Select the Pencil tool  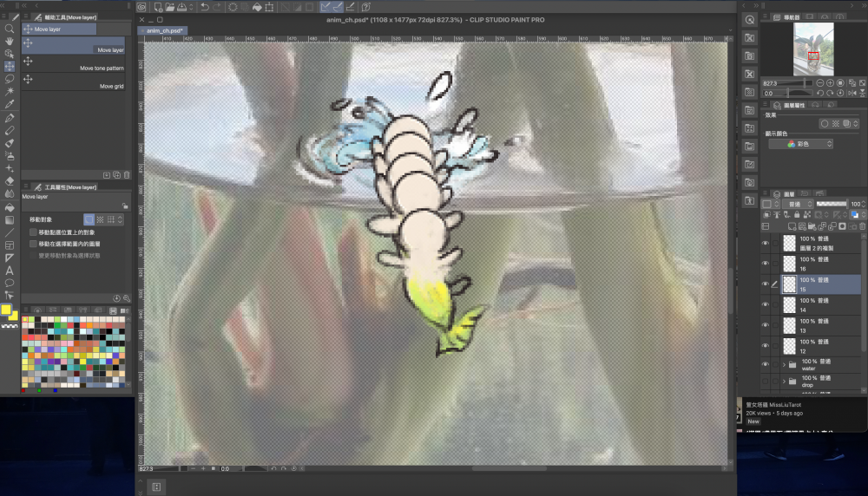point(10,130)
